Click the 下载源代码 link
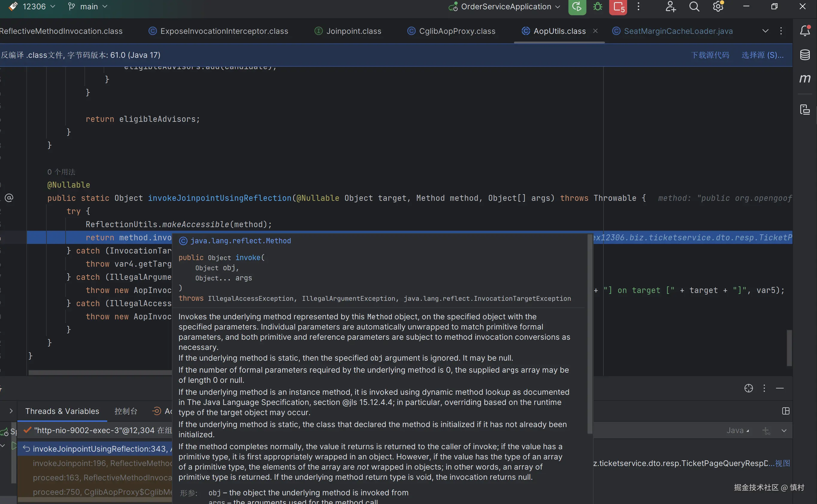The height and width of the screenshot is (504, 817). [x=710, y=55]
